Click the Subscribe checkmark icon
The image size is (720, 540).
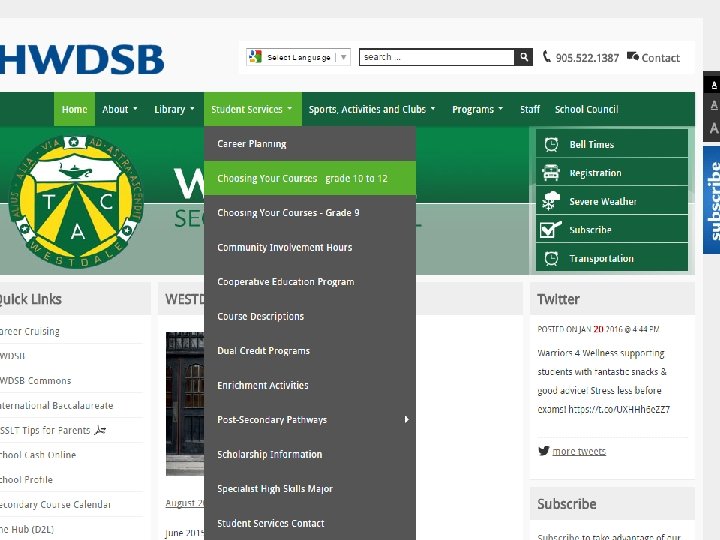click(x=551, y=229)
